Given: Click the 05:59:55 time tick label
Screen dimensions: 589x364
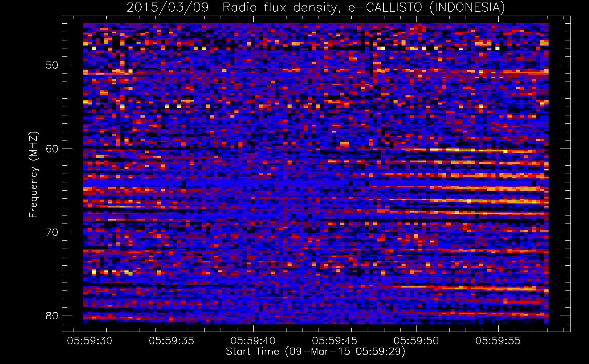Looking at the screenshot, I should click(x=498, y=341).
